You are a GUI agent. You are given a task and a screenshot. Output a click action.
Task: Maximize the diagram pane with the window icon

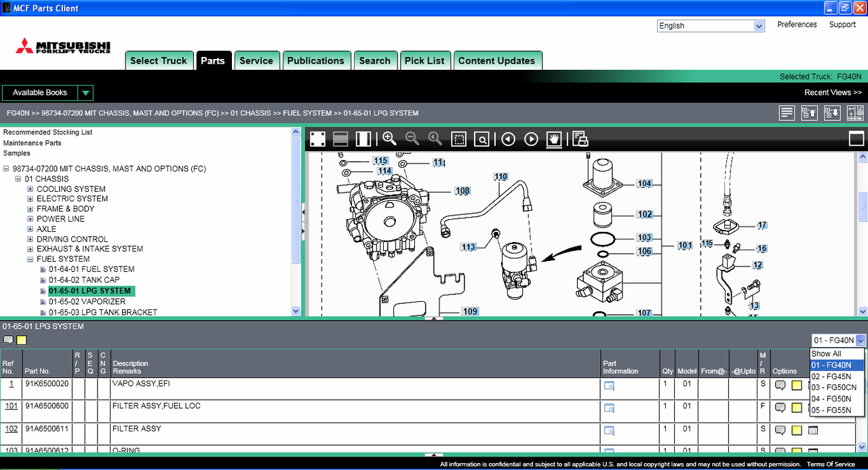coord(856,139)
